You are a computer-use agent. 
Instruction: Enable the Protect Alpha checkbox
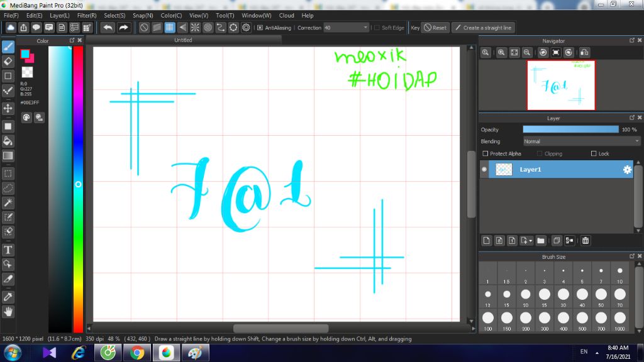click(486, 153)
